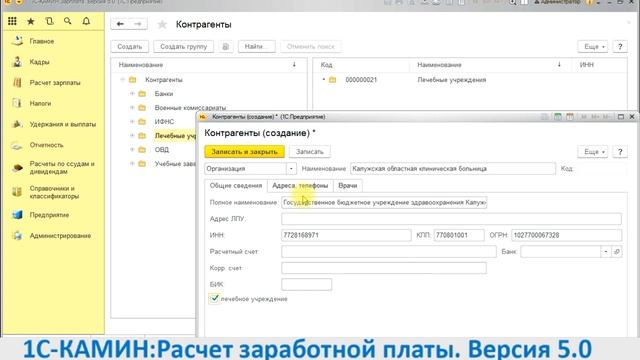Click the БИК field

(307, 284)
